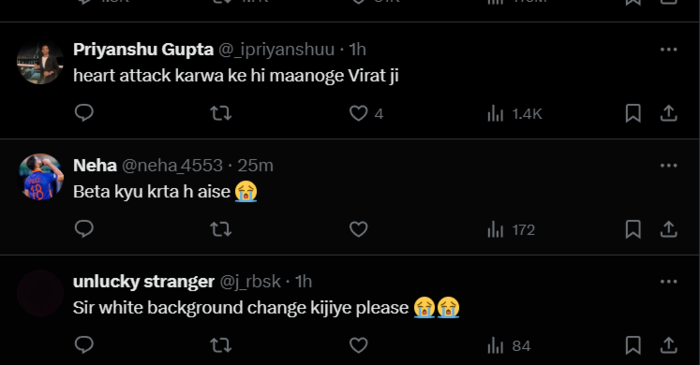Share Neha's tweet

(x=668, y=229)
